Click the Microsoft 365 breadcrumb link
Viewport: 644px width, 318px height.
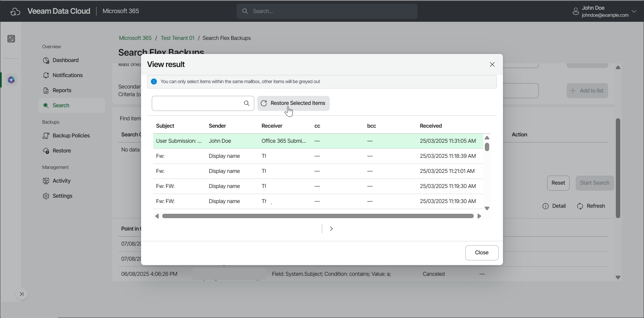coord(135,38)
